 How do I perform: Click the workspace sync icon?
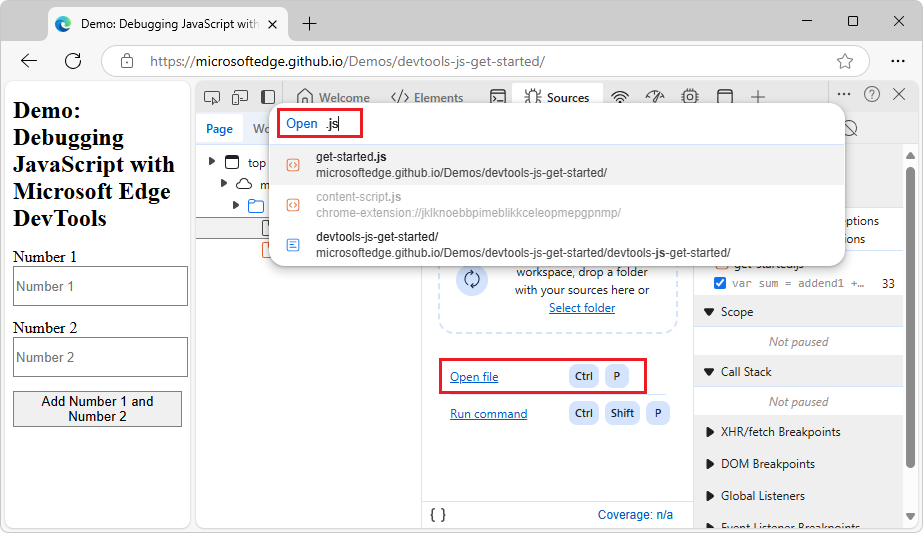tap(472, 279)
